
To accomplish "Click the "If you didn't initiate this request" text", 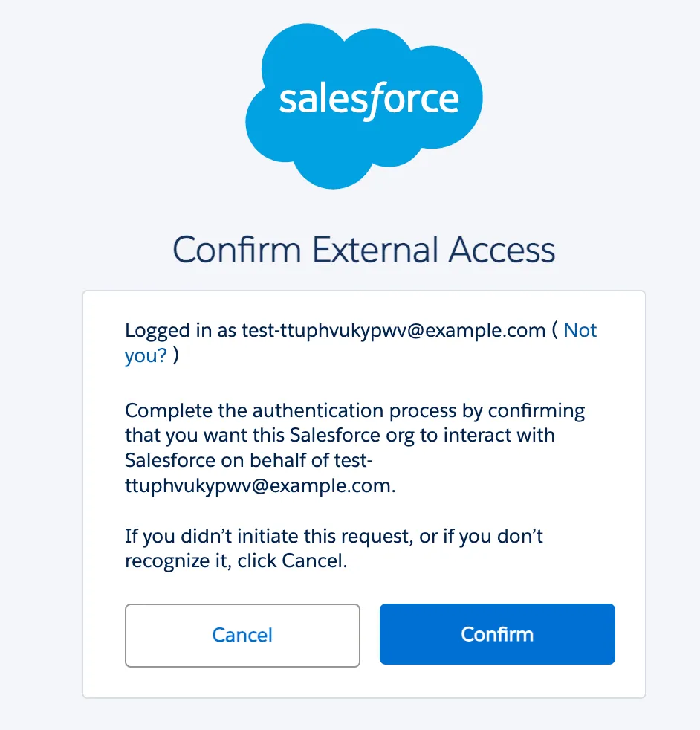I will coord(269,536).
